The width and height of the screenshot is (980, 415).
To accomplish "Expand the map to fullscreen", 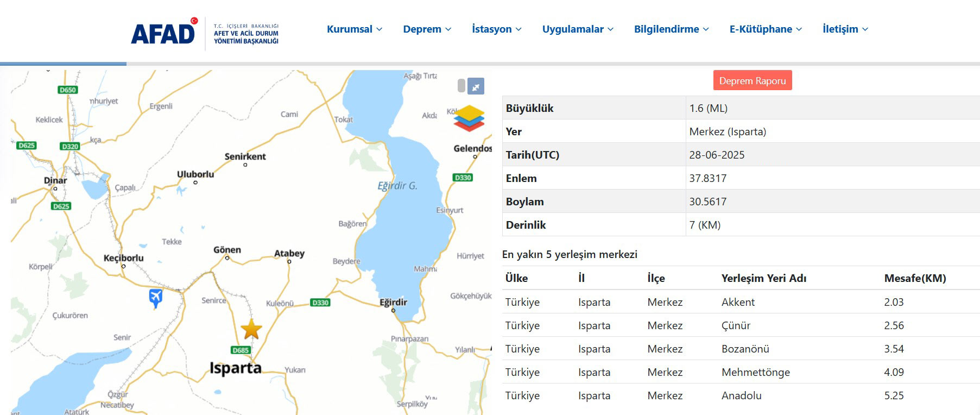I will click(476, 86).
